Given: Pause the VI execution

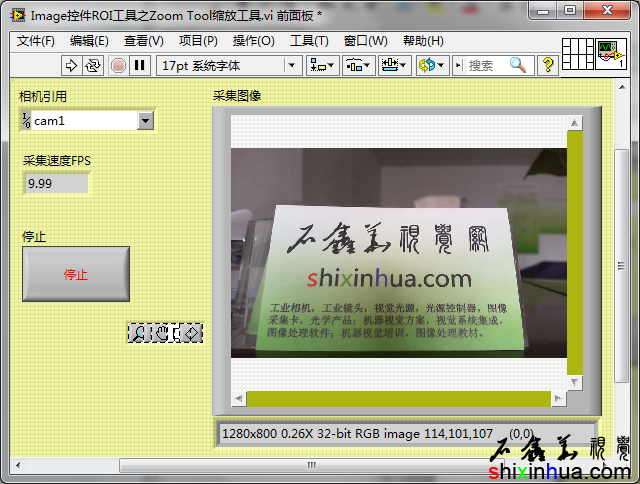Looking at the screenshot, I should pyautogui.click(x=140, y=65).
